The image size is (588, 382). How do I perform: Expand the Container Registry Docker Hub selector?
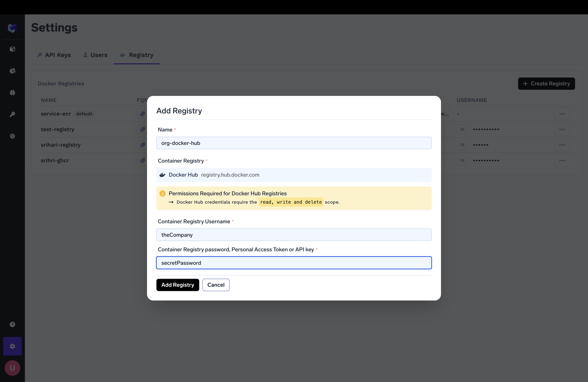tap(294, 175)
